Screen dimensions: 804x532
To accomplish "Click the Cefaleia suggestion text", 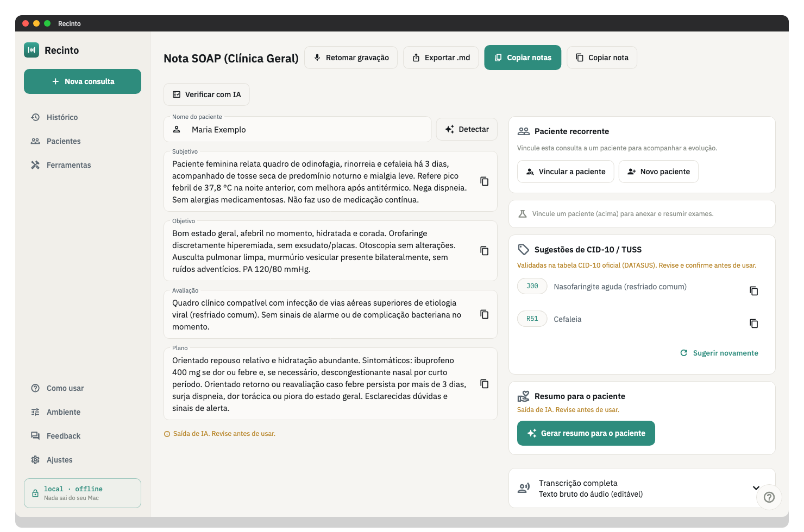I will pos(568,319).
